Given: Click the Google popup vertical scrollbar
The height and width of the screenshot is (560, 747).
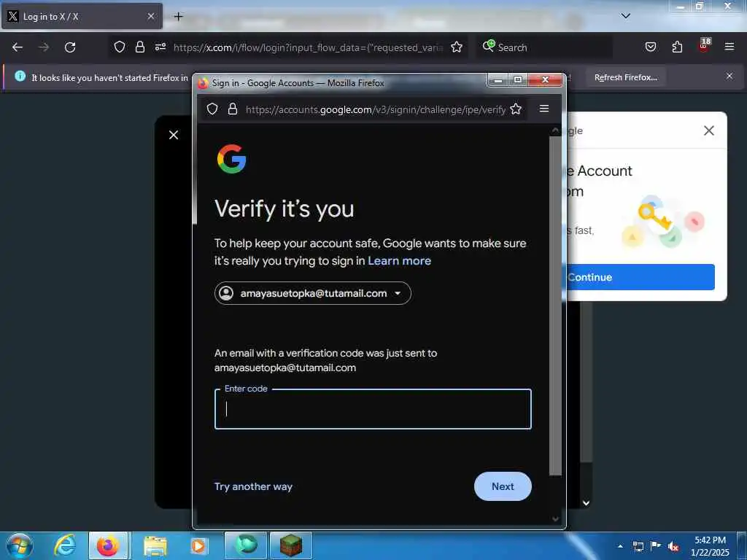Looking at the screenshot, I should (x=555, y=306).
